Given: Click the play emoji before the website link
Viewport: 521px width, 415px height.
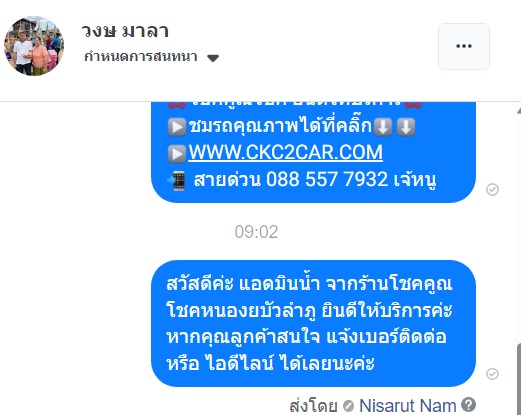Looking at the screenshot, I should [x=177, y=154].
